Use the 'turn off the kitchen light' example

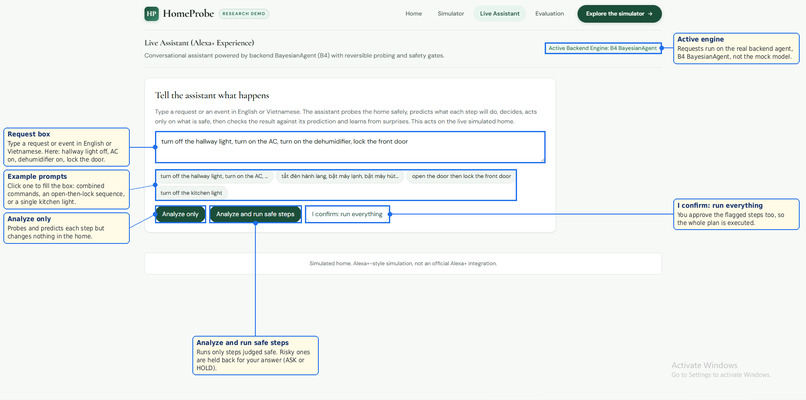(x=191, y=193)
